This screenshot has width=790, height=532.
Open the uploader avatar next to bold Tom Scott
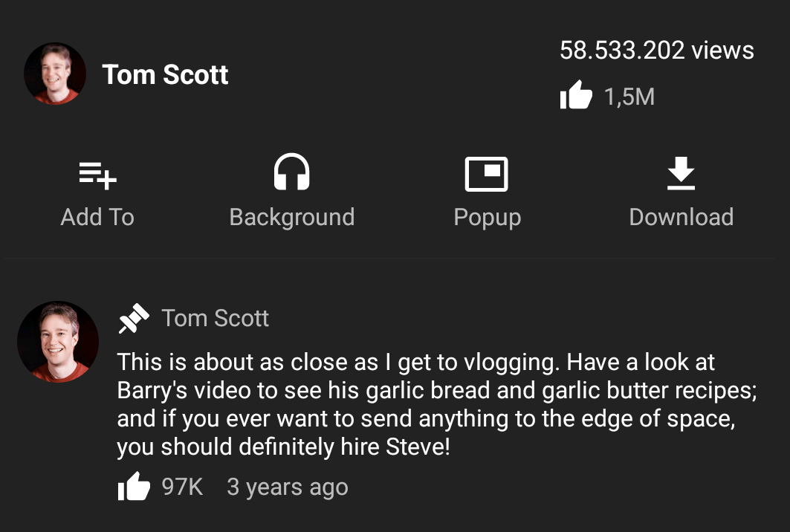pyautogui.click(x=55, y=74)
